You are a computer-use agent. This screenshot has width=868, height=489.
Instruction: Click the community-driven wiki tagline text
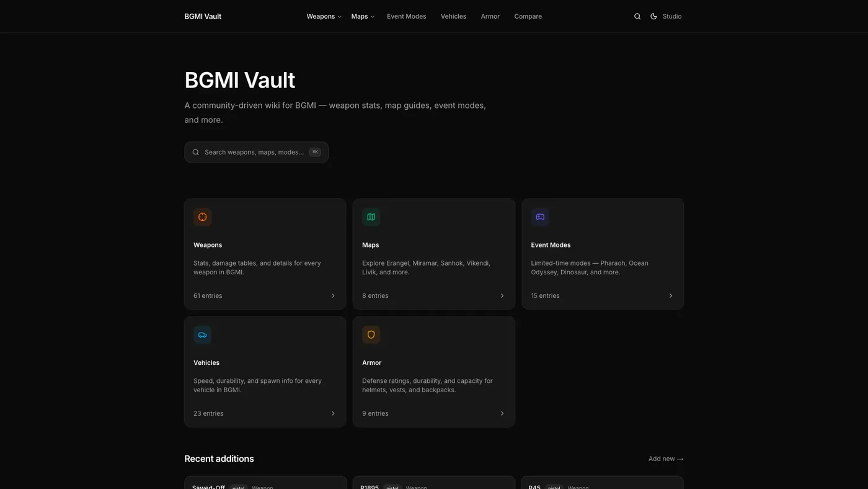point(335,113)
